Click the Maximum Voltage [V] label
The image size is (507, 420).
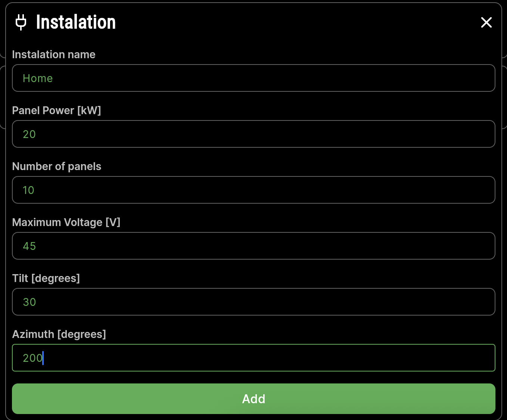click(66, 222)
